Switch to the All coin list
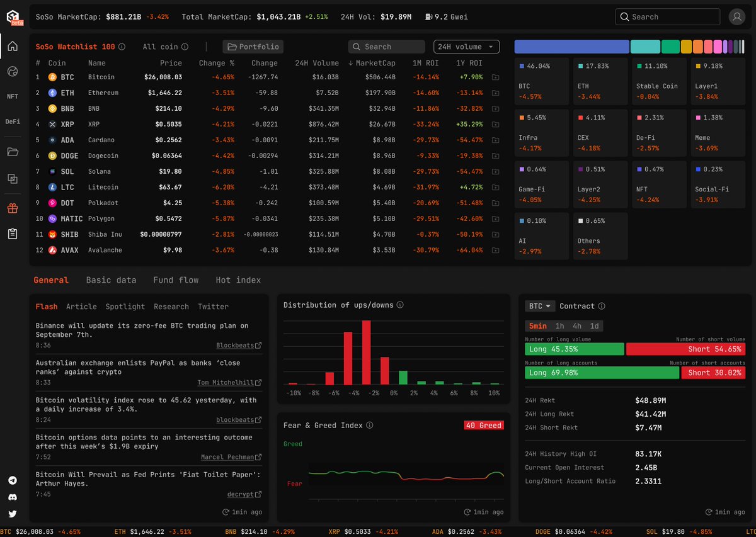Image resolution: width=756 pixels, height=537 pixels. pos(160,47)
